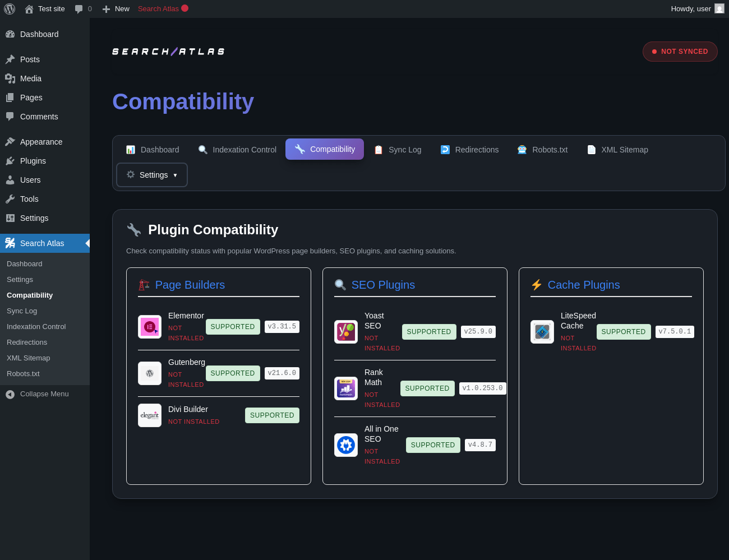Open Dashboard in Search Atlas submenu
Viewport: 729px width, 560px height.
coord(25,264)
